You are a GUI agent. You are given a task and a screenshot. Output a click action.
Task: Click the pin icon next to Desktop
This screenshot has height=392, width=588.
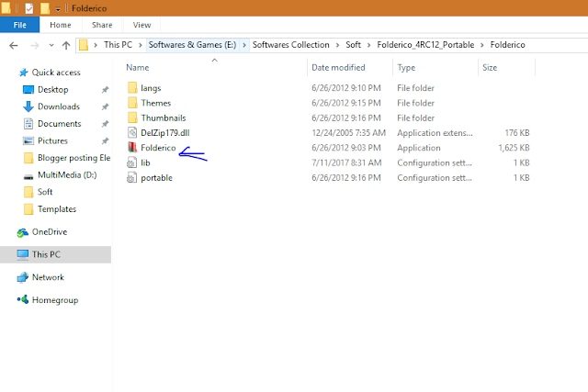tap(105, 90)
